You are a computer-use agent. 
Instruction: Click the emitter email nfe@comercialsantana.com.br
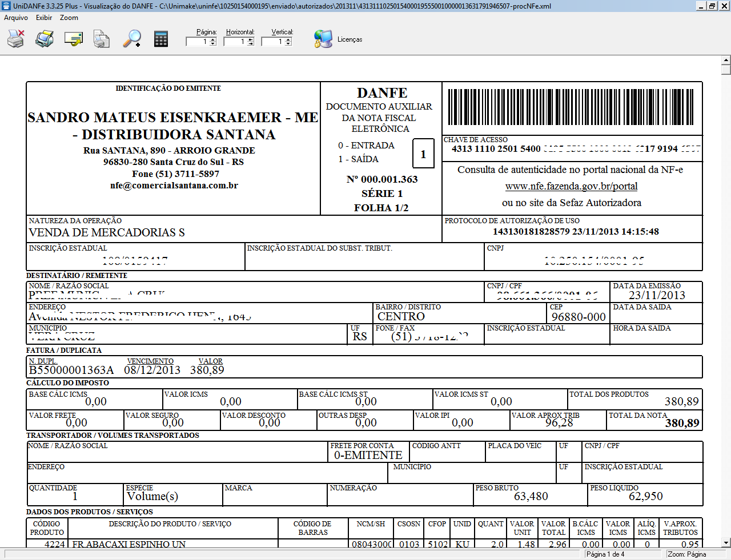[x=174, y=186]
